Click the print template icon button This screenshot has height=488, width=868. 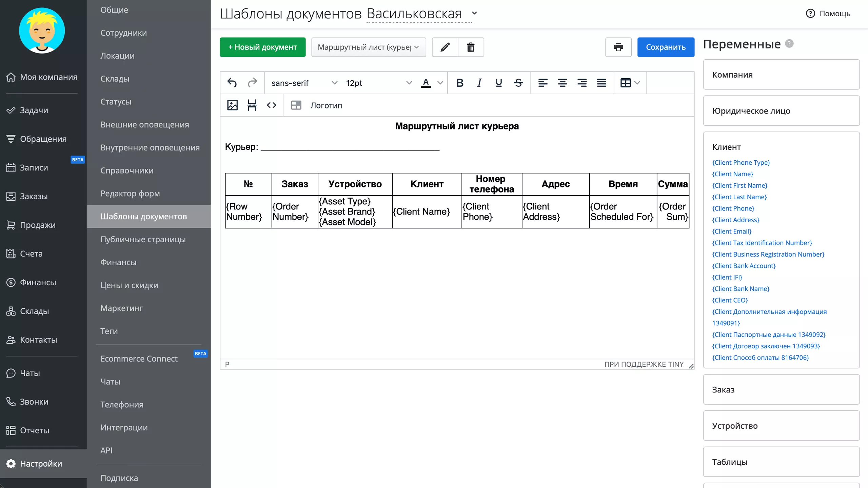(x=618, y=47)
